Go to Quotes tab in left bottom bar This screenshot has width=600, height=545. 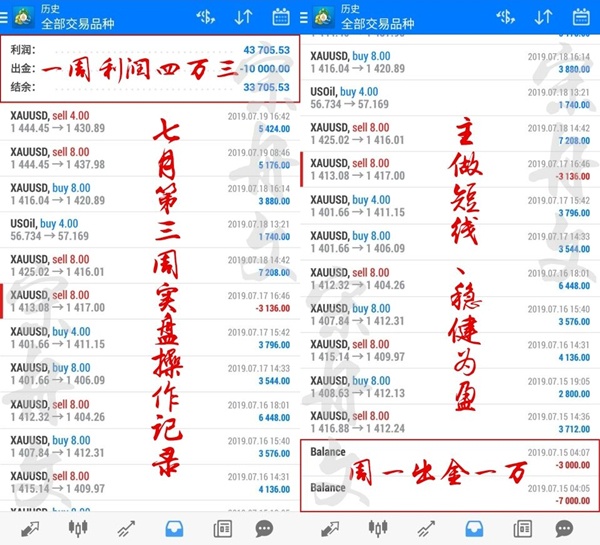click(x=30, y=529)
